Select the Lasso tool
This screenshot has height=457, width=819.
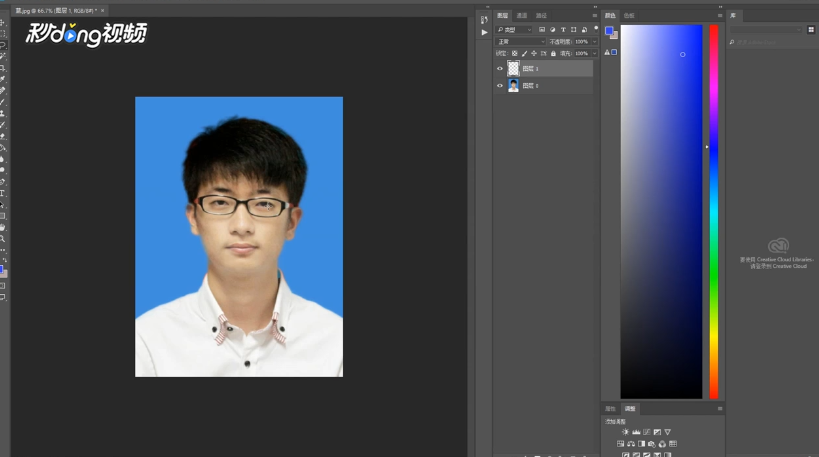click(x=2, y=45)
